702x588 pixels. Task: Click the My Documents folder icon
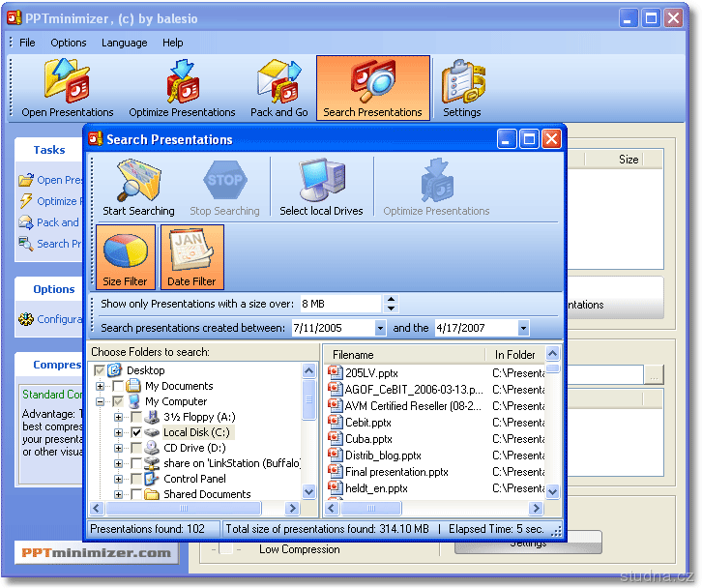click(x=133, y=386)
